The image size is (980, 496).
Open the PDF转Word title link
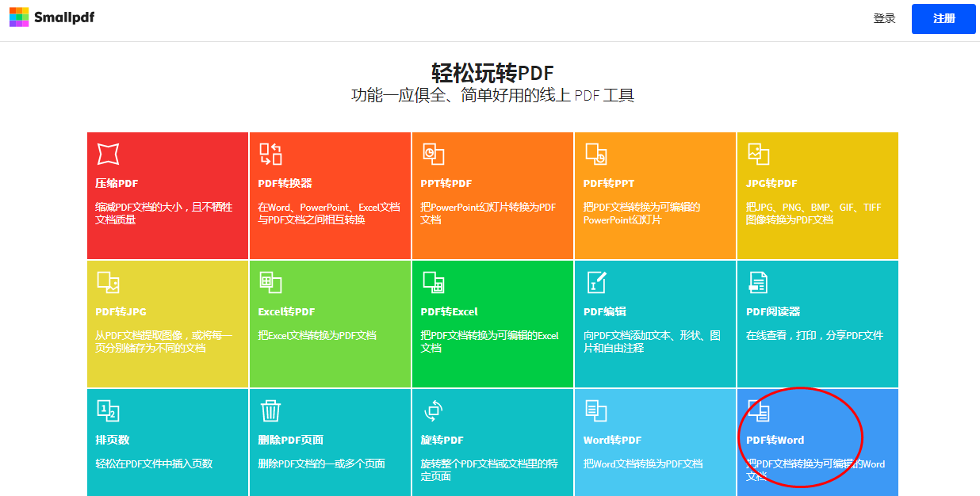coord(775,441)
